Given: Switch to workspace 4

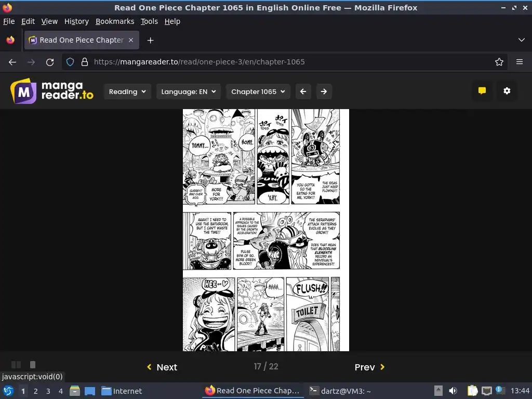Looking at the screenshot, I should (61, 391).
